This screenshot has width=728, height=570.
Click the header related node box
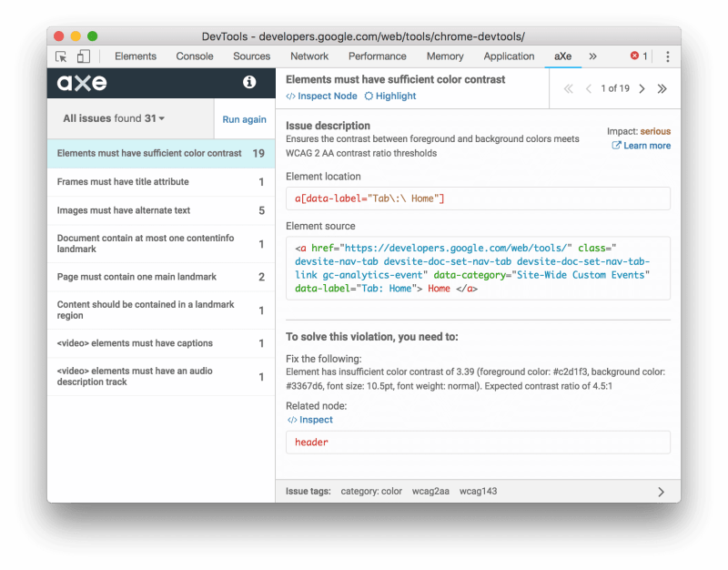[479, 443]
